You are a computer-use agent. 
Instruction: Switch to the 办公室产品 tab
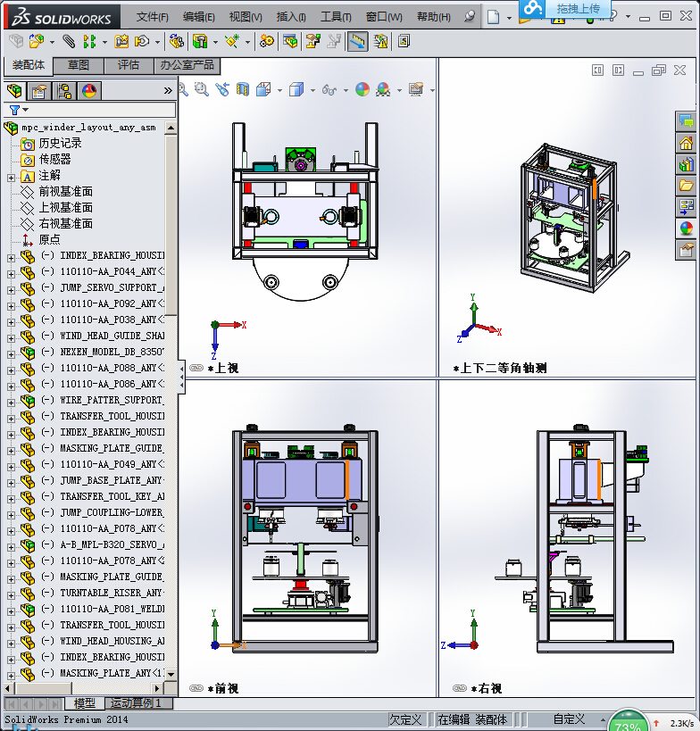187,65
